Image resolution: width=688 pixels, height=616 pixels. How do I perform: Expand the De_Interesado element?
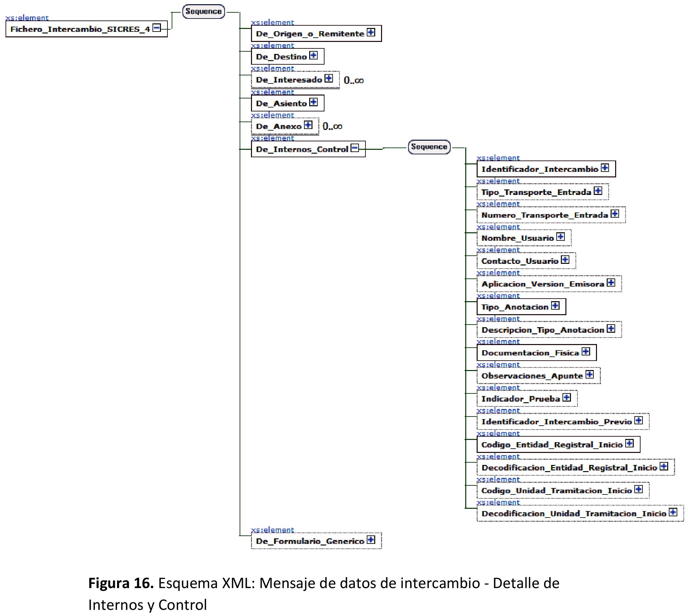pyautogui.click(x=329, y=78)
